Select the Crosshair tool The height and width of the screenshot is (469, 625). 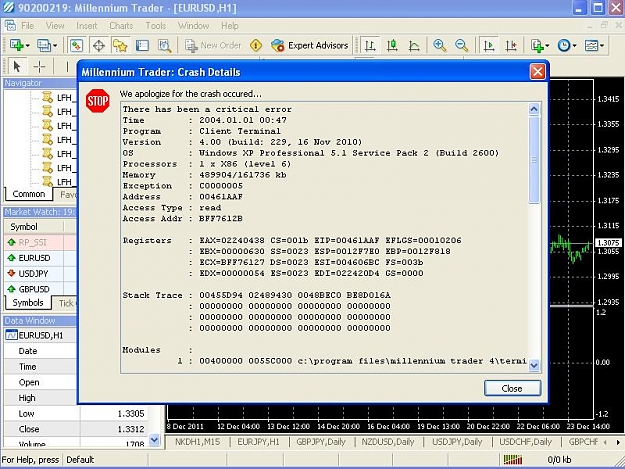39,67
